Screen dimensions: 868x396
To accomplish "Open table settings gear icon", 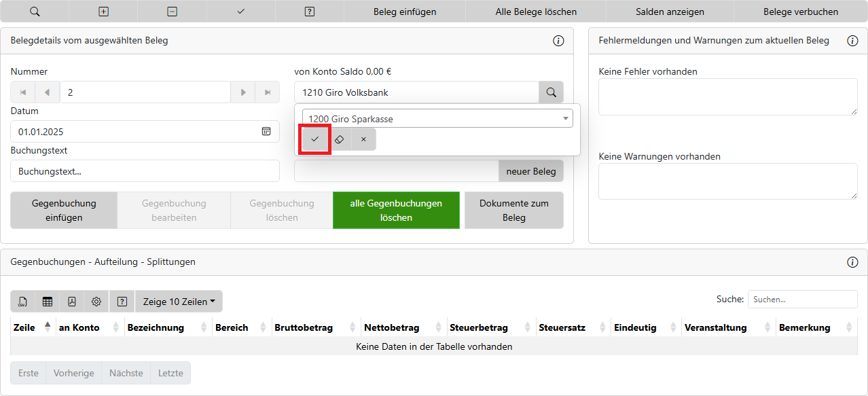I will (96, 302).
